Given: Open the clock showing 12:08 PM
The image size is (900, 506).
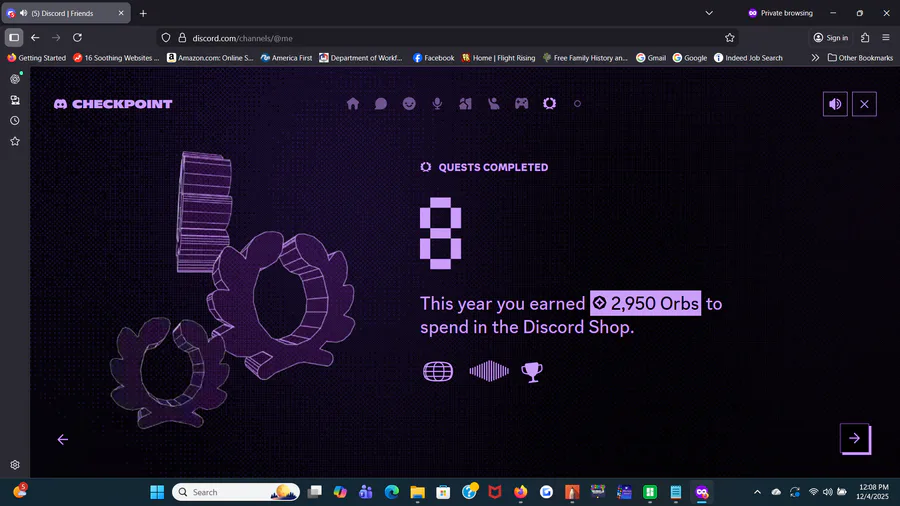Looking at the screenshot, I should (x=872, y=492).
